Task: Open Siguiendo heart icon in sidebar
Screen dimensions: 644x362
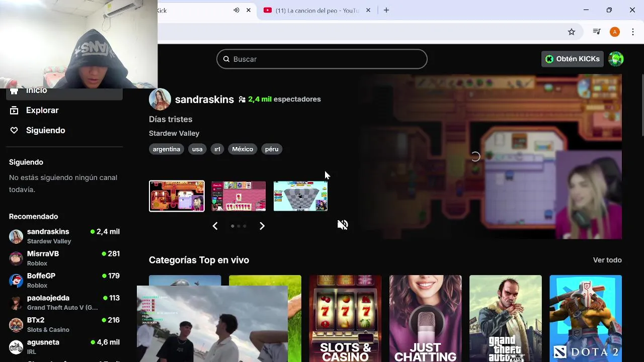Action: coord(14,130)
